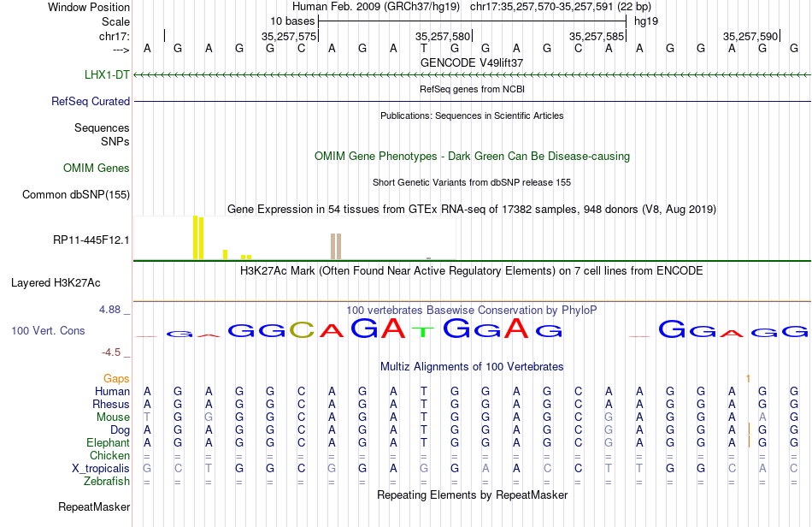Open the RefSeq genes from NCBI title
Viewport: 812px width, 527px height.
[472, 89]
